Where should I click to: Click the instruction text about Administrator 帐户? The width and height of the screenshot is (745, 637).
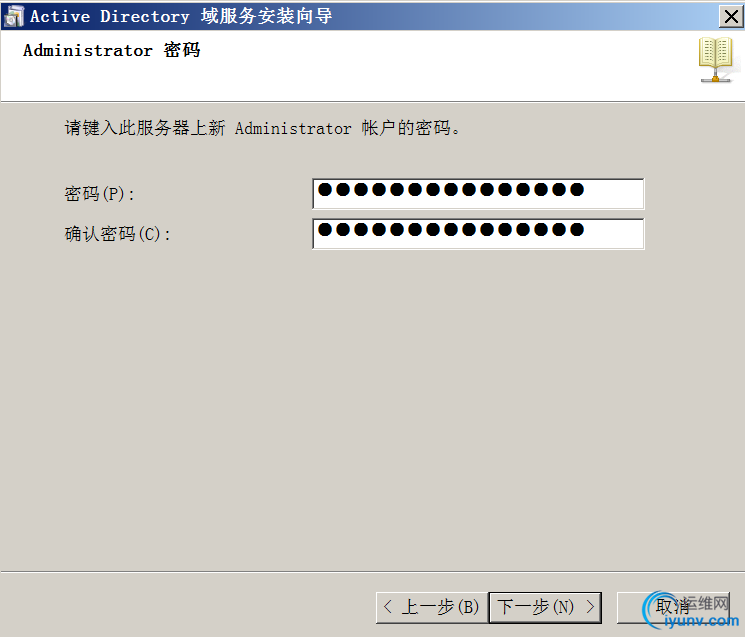click(x=262, y=128)
